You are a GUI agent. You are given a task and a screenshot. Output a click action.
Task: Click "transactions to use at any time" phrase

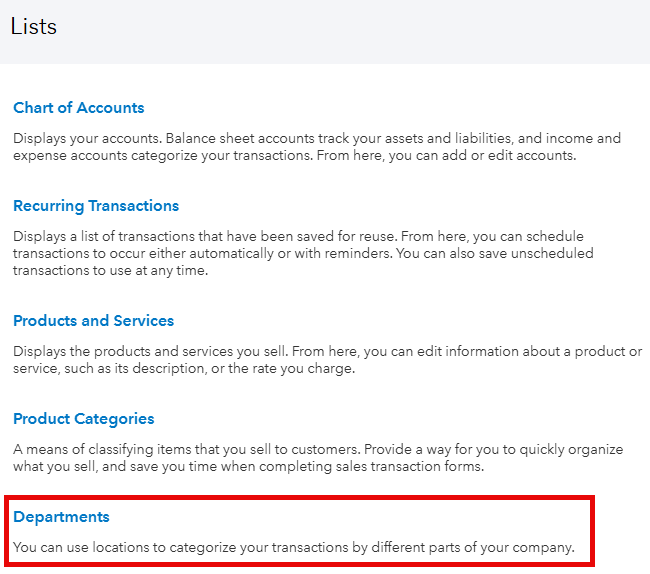(x=110, y=271)
